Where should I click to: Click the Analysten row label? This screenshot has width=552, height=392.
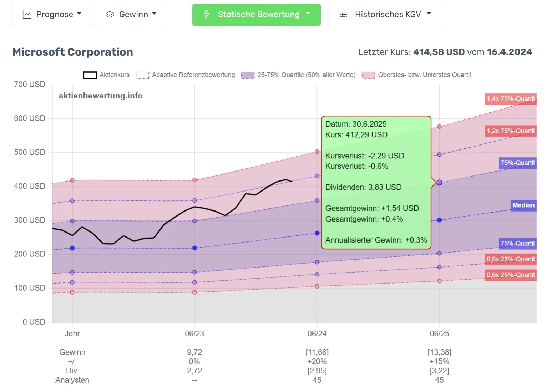pos(72,380)
